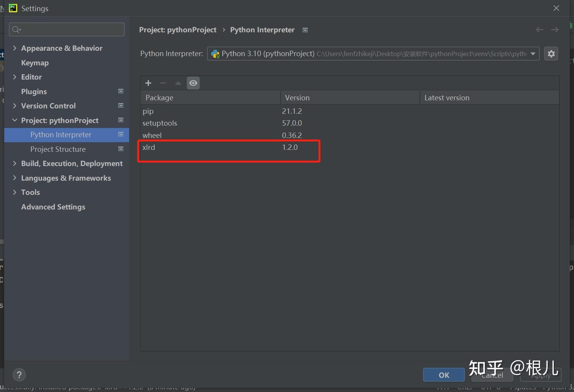The height and width of the screenshot is (392, 574).
Task: Expand Build, Execution, Deployment section
Action: [x=15, y=163]
